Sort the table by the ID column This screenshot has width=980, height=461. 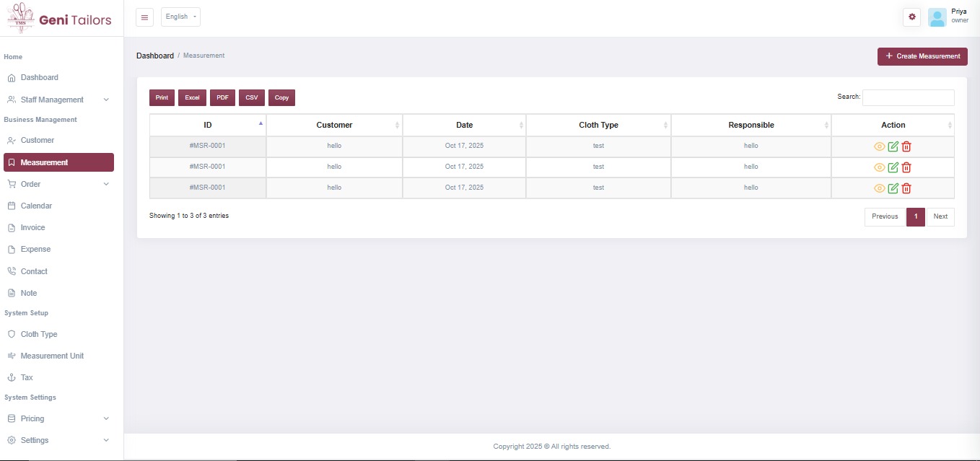pyautogui.click(x=208, y=125)
